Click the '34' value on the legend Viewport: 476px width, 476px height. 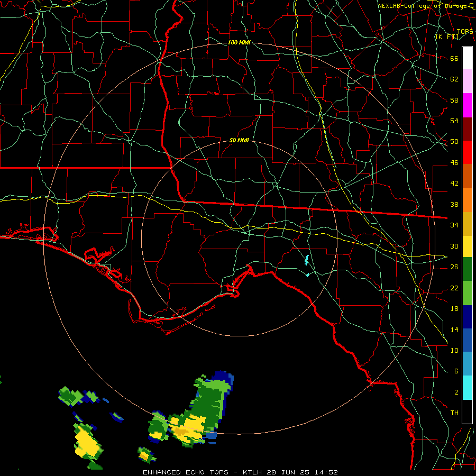tap(454, 225)
